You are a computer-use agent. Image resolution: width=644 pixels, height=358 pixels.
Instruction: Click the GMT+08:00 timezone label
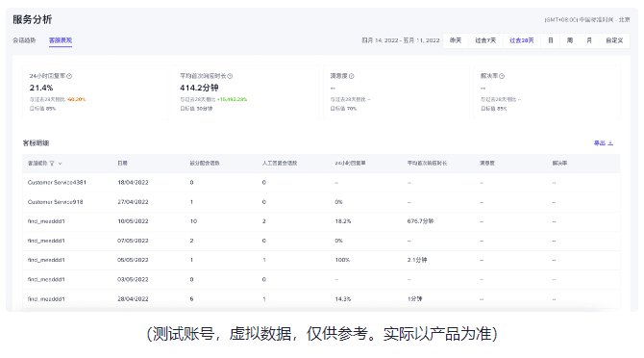[x=587, y=20]
